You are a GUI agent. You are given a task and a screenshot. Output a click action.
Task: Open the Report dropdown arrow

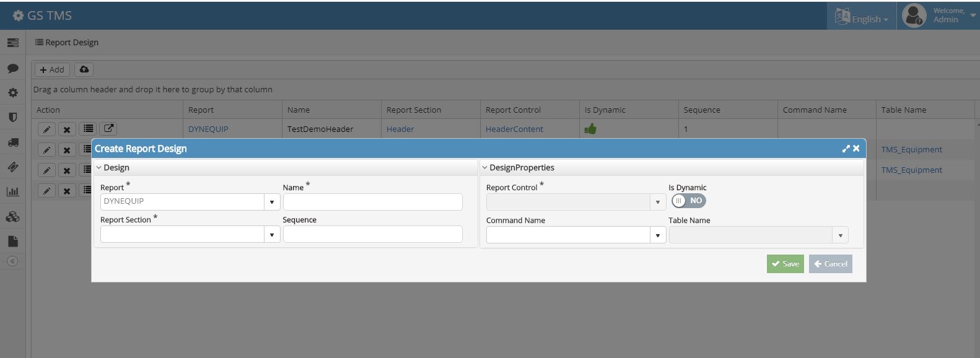pyautogui.click(x=271, y=202)
